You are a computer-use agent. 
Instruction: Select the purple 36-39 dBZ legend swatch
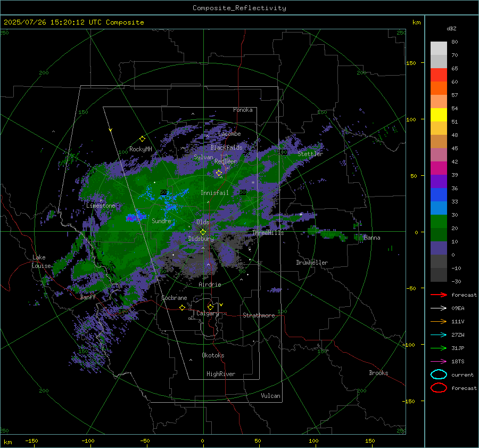(x=439, y=181)
